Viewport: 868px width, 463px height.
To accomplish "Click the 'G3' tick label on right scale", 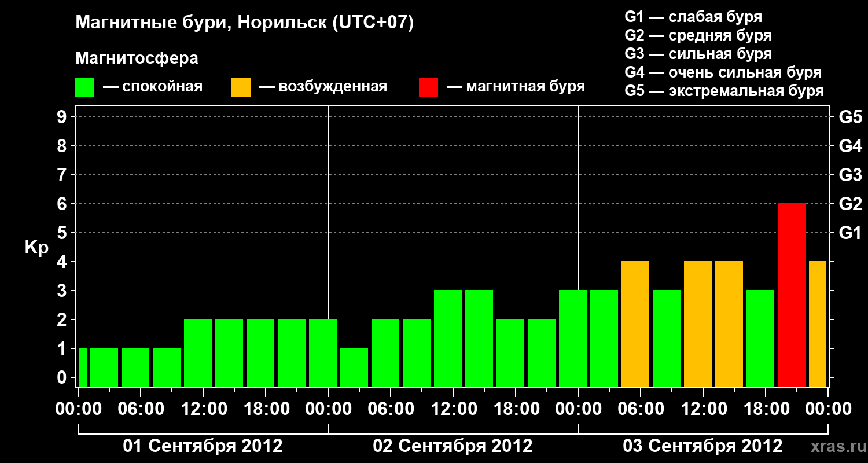I will click(x=850, y=175).
